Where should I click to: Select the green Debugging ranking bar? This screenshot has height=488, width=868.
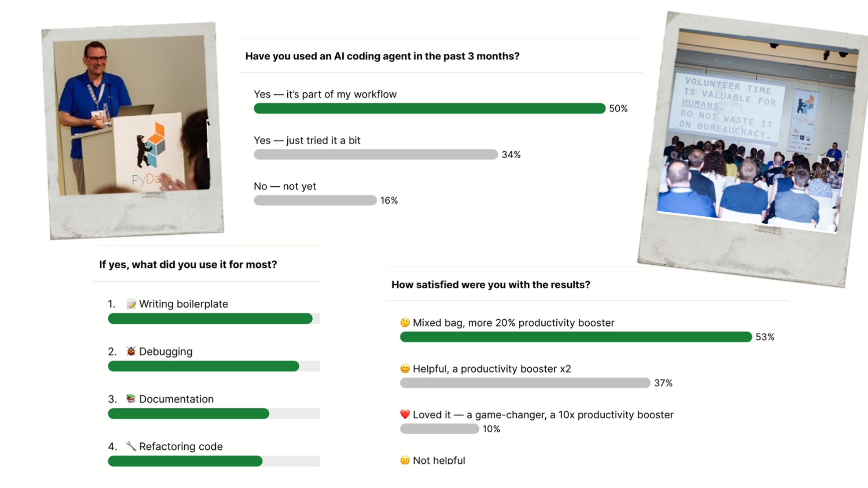click(x=203, y=366)
